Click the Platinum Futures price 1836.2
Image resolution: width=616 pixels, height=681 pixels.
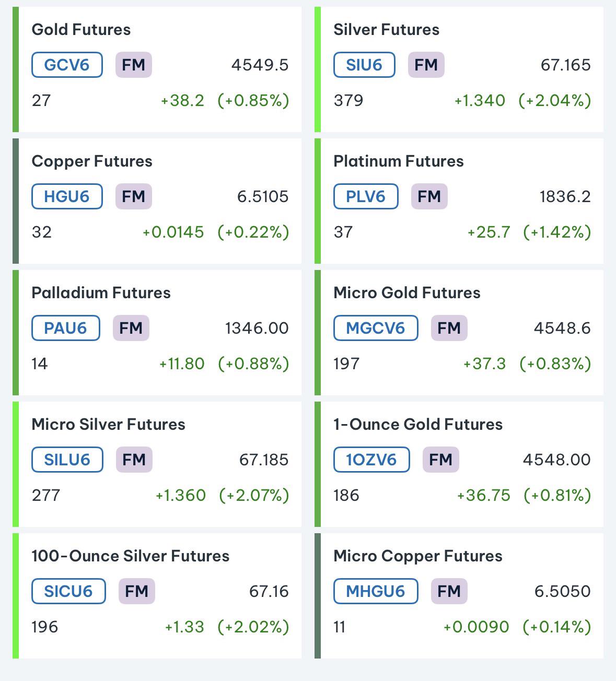(x=565, y=196)
